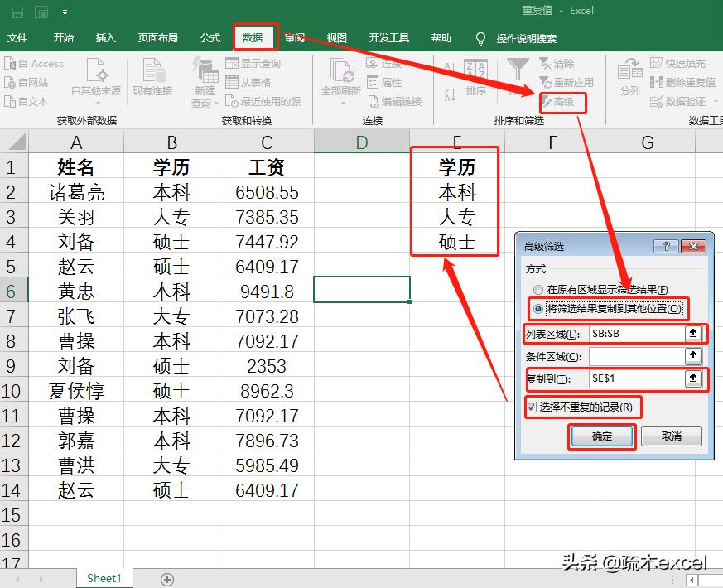
Task: Select the 高级 advanced filter icon
Action: click(562, 103)
